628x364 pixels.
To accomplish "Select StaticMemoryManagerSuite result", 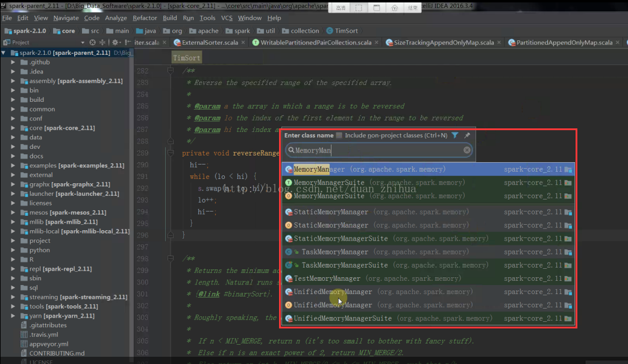I will coord(428,239).
